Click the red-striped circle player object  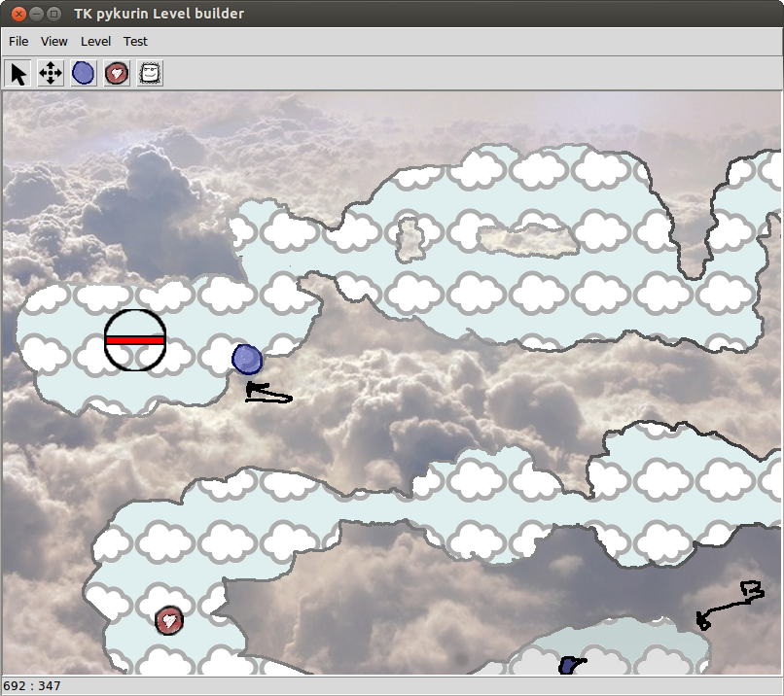(x=135, y=340)
